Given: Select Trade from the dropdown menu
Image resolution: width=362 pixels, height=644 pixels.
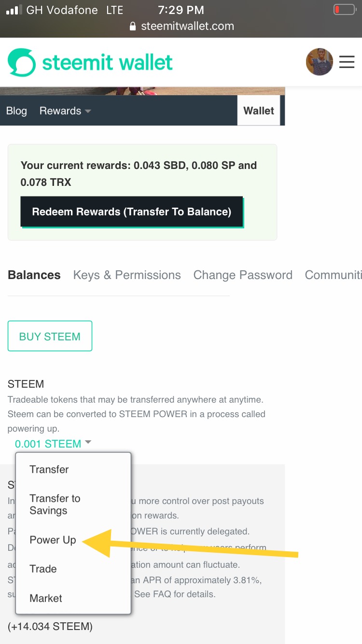Looking at the screenshot, I should pos(43,569).
